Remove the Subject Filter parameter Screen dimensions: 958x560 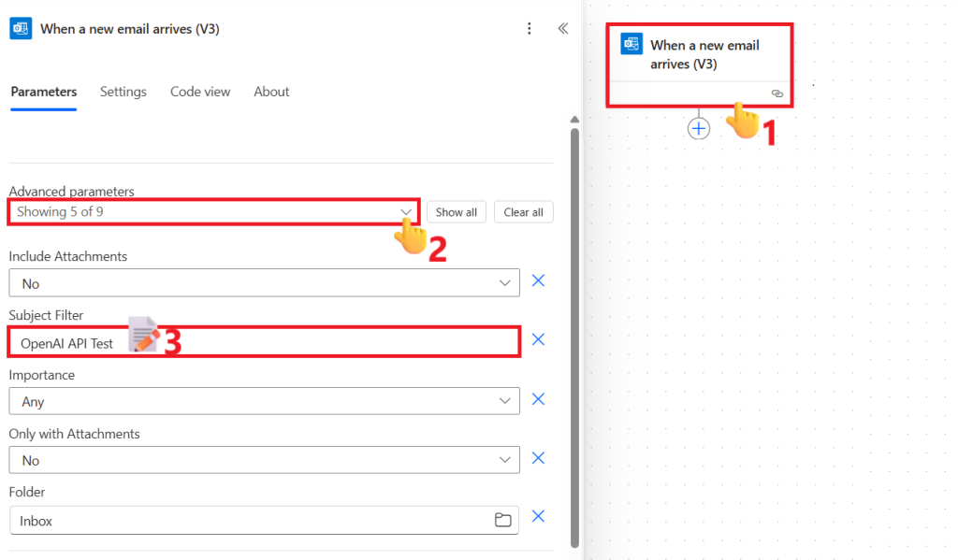point(538,340)
